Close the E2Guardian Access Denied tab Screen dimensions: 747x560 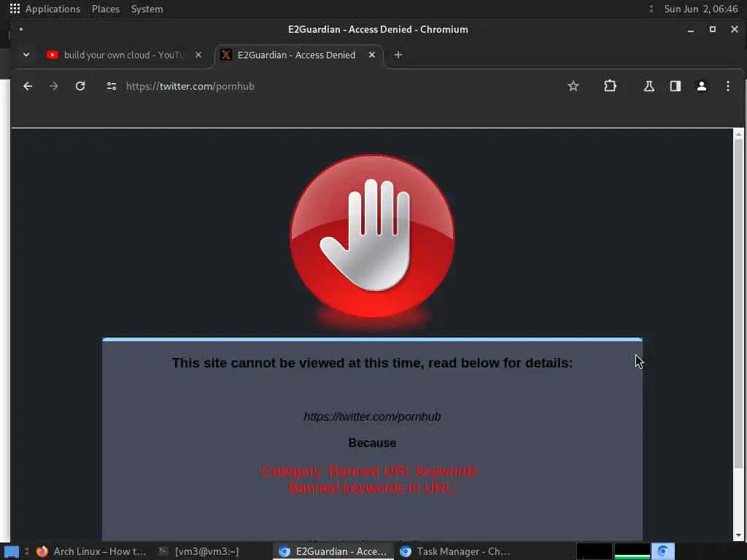(x=372, y=55)
